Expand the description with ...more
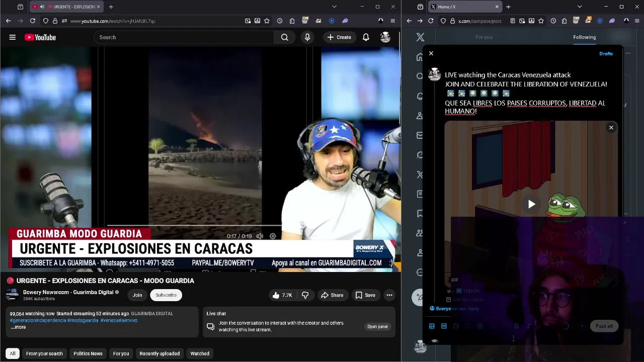Viewport: 644px width, 362px height. pyautogui.click(x=18, y=327)
